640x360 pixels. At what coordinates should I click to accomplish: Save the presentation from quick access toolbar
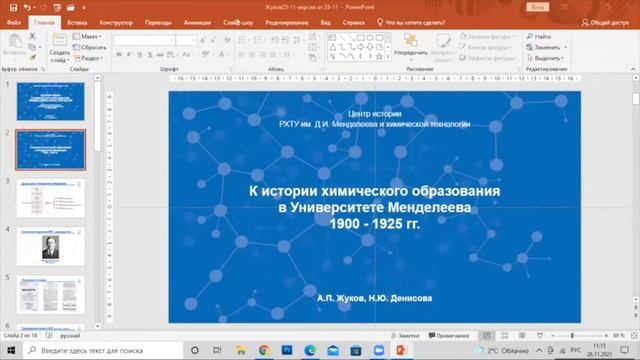click(13, 7)
